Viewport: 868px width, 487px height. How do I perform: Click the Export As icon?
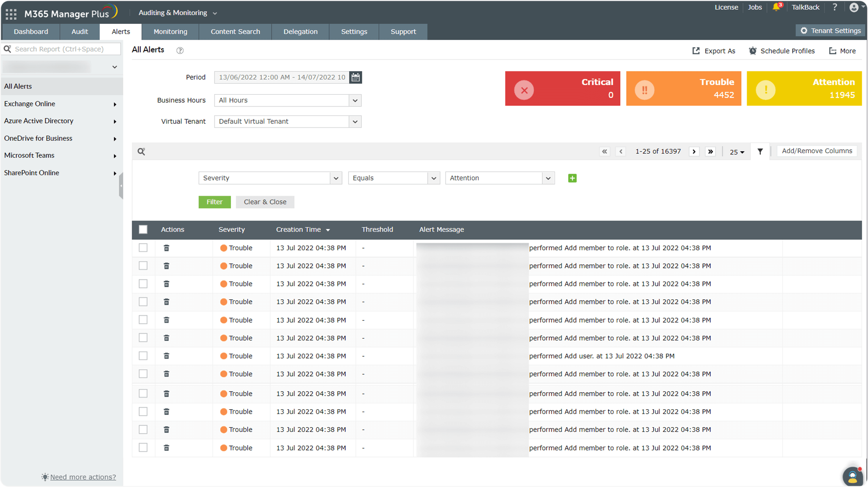click(x=696, y=50)
